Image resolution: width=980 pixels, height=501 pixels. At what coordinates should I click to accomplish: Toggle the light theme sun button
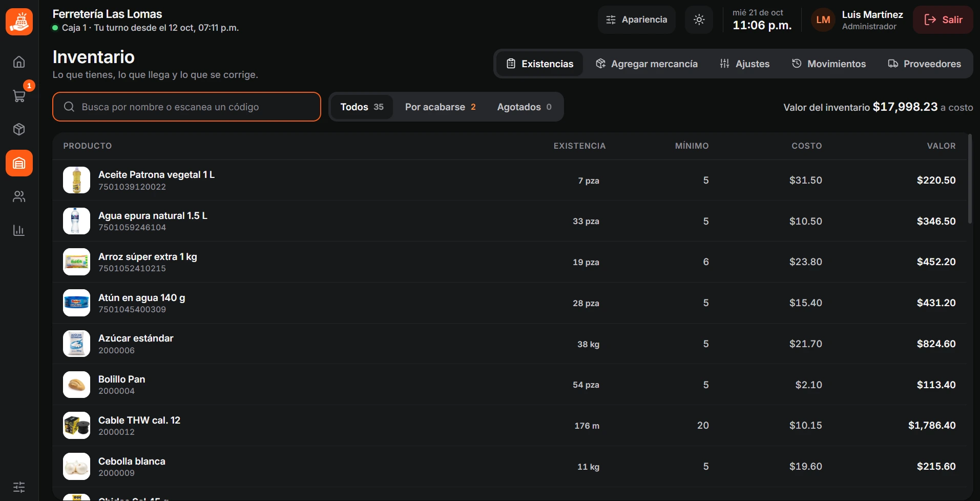tap(699, 19)
